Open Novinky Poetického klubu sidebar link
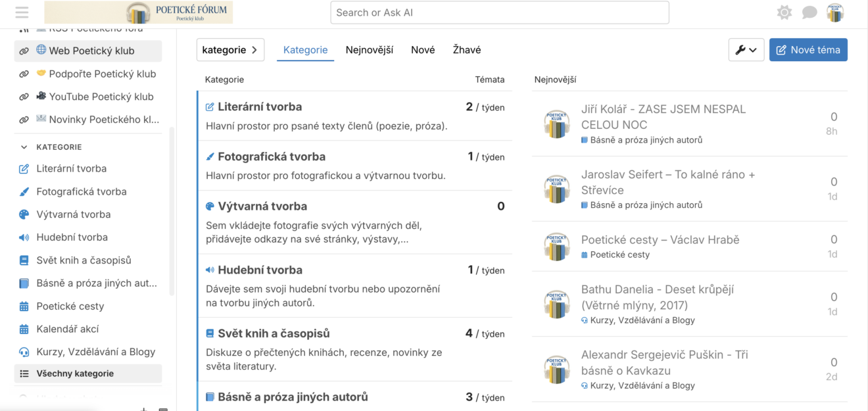The height and width of the screenshot is (411, 868). tap(88, 120)
